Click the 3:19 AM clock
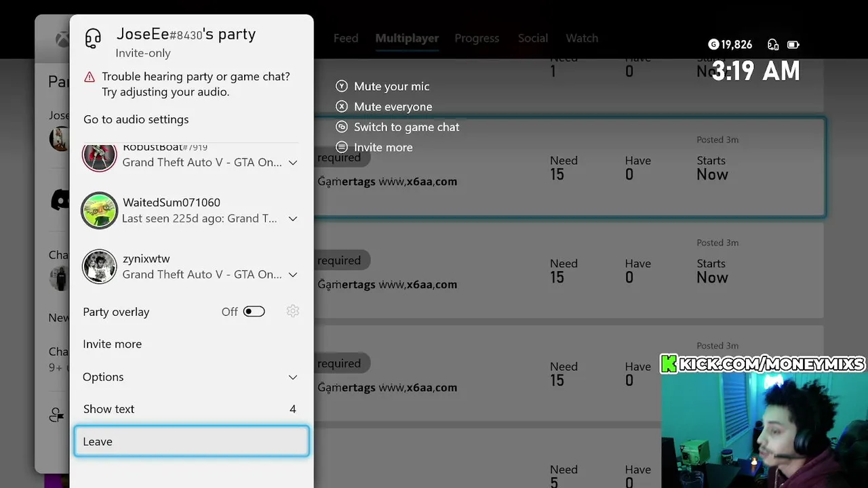868x488 pixels. [x=755, y=70]
